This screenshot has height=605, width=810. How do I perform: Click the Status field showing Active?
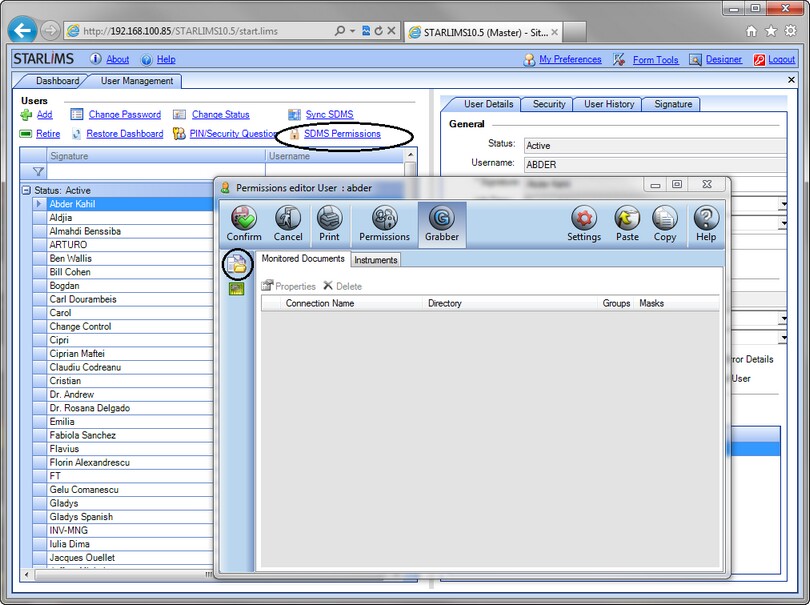coord(655,146)
